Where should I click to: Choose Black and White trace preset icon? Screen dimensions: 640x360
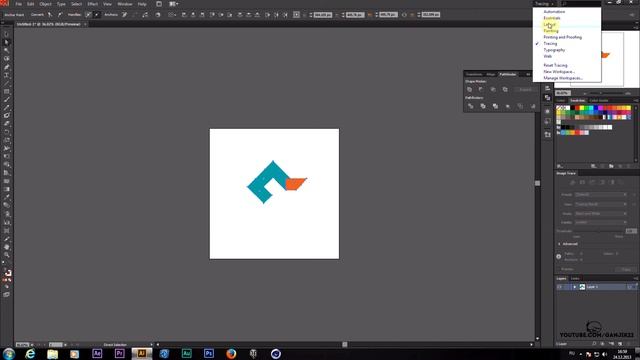[x=612, y=182]
